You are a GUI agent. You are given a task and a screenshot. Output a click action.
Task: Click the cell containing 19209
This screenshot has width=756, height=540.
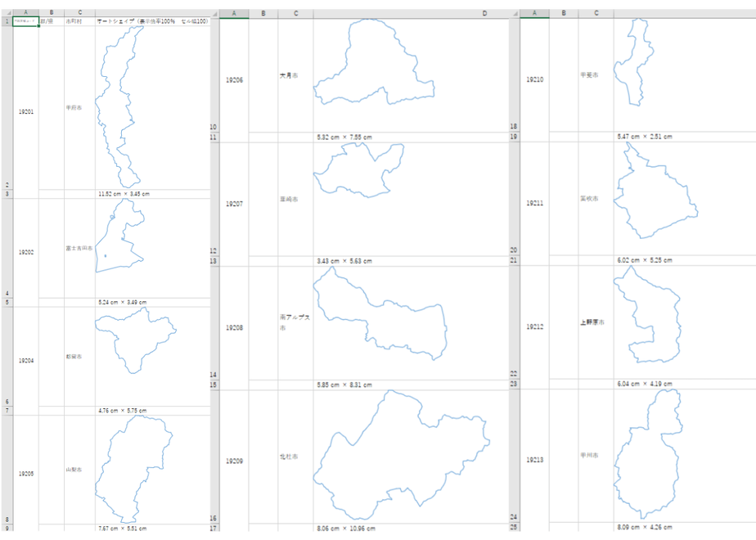234,461
